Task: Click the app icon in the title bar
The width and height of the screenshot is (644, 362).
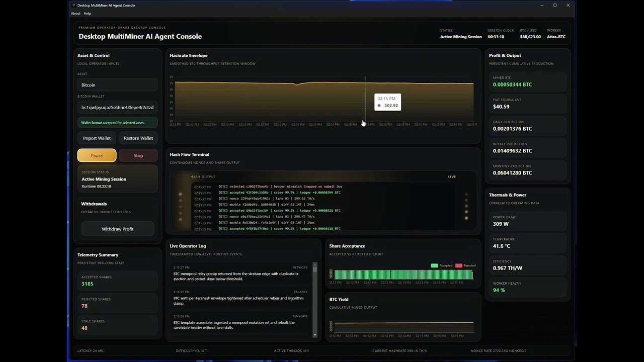Action: pos(73,5)
